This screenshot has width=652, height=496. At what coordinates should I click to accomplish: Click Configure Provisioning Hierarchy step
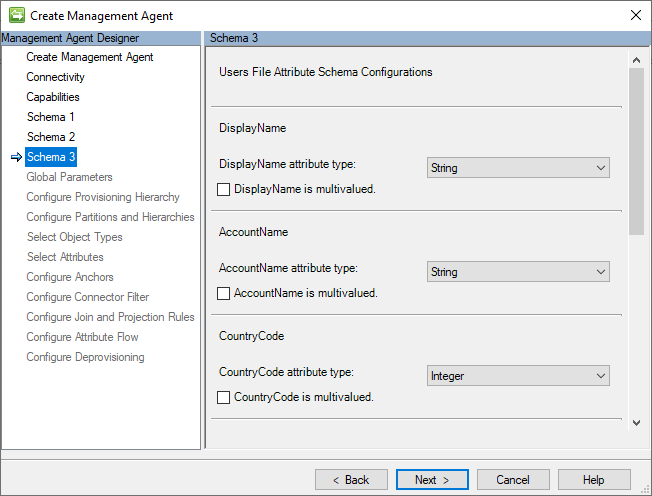[x=103, y=197]
